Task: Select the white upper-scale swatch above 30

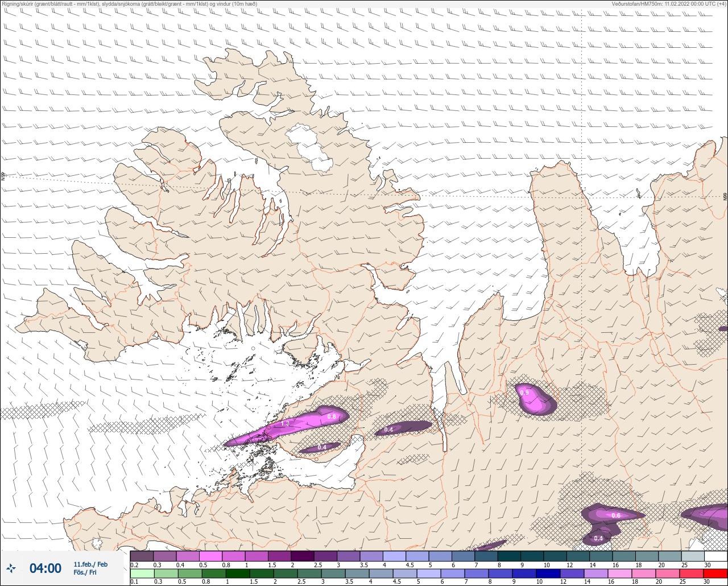Action: [715, 556]
